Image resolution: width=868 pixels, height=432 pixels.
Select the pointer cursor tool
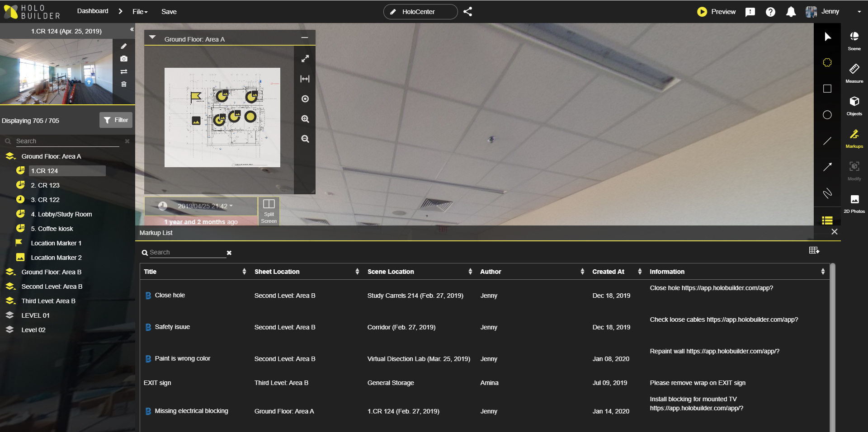[827, 37]
